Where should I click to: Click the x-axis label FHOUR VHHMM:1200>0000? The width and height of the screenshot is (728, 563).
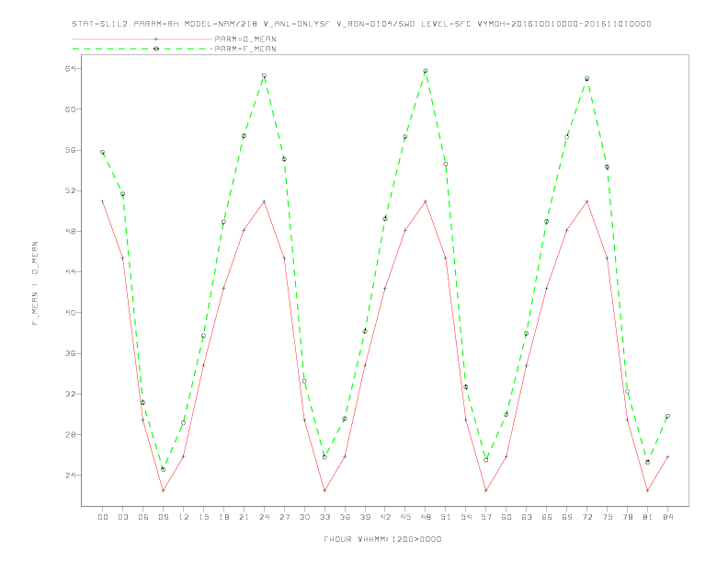pyautogui.click(x=382, y=539)
